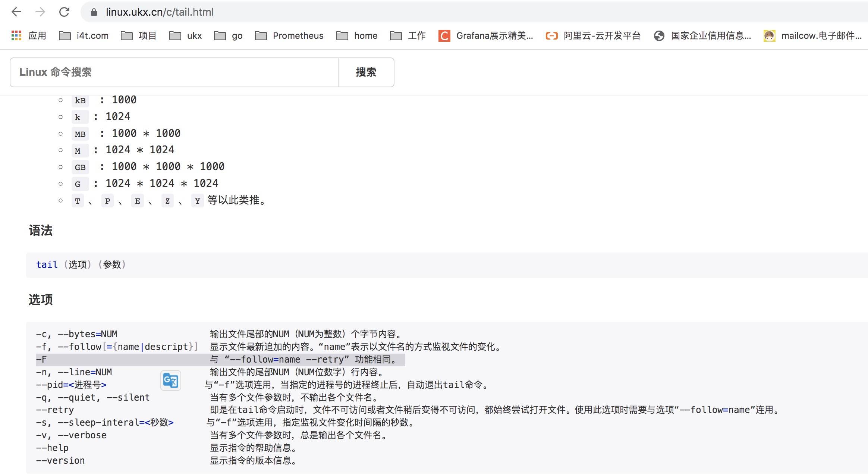Image resolution: width=868 pixels, height=476 pixels.
Task: Open the Aliyun cloud platform bookmark
Action: coord(593,35)
